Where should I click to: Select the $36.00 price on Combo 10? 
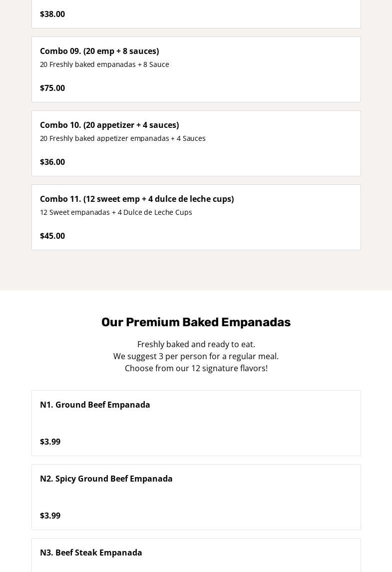point(52,162)
